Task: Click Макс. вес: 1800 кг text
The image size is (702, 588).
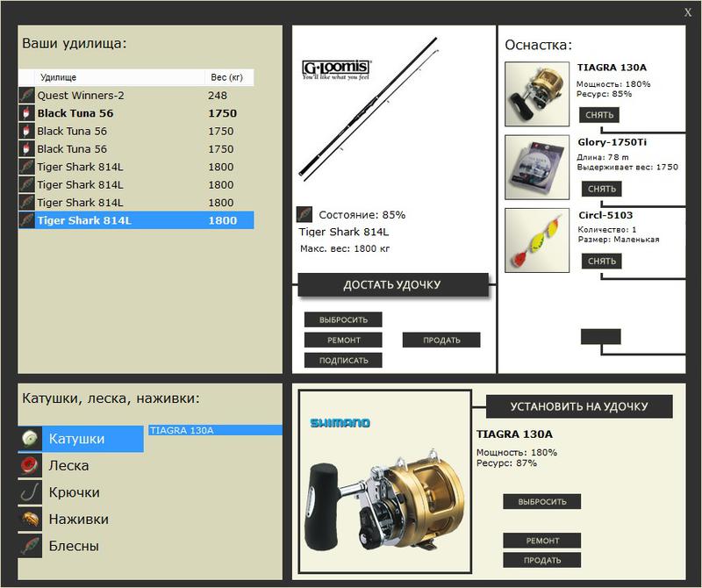Action: [345, 248]
